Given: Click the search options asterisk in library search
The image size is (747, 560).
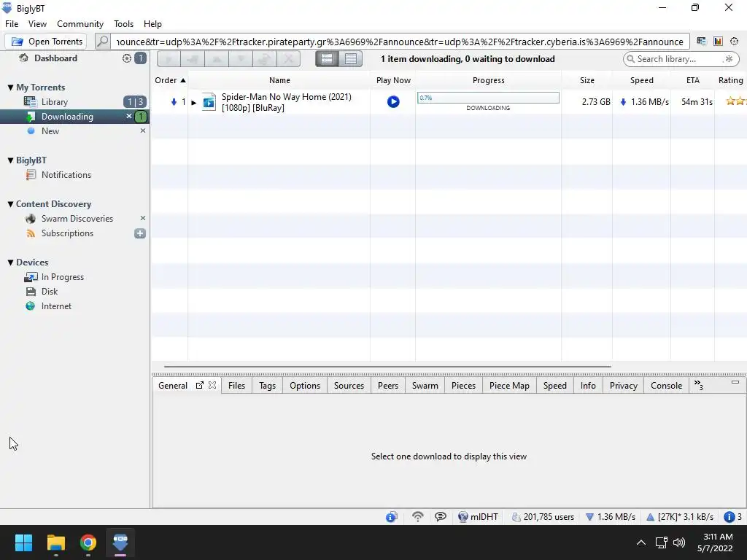Looking at the screenshot, I should point(729,59).
